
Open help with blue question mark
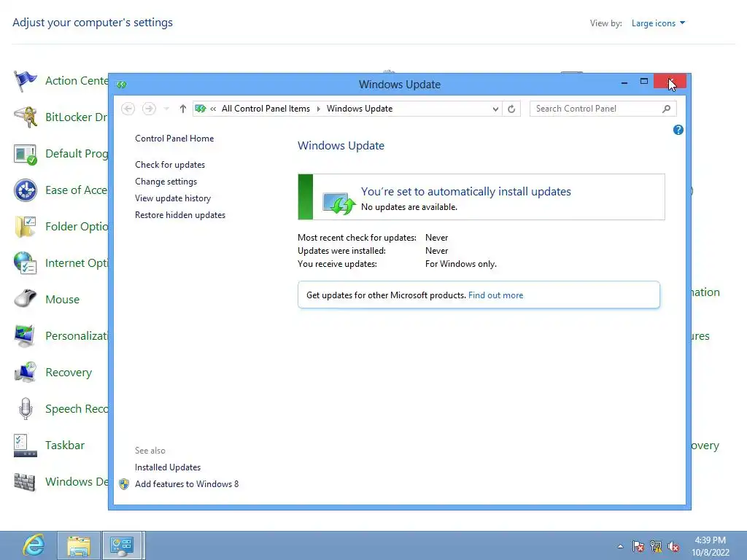coord(678,130)
